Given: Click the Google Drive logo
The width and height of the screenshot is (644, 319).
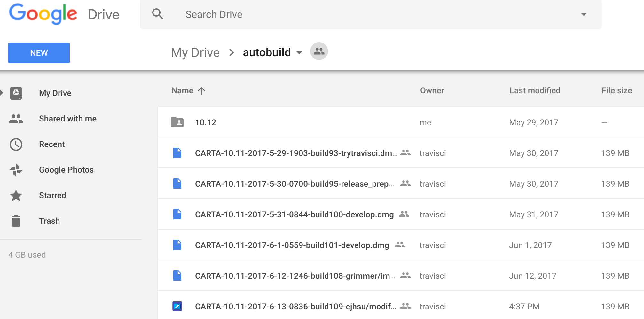Looking at the screenshot, I should point(64,14).
